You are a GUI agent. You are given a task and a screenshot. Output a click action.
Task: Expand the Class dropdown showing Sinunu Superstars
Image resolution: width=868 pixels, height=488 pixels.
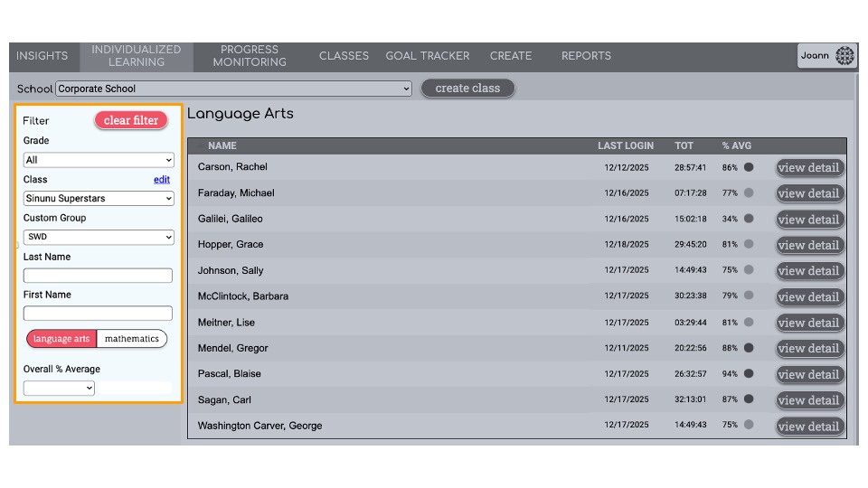99,198
